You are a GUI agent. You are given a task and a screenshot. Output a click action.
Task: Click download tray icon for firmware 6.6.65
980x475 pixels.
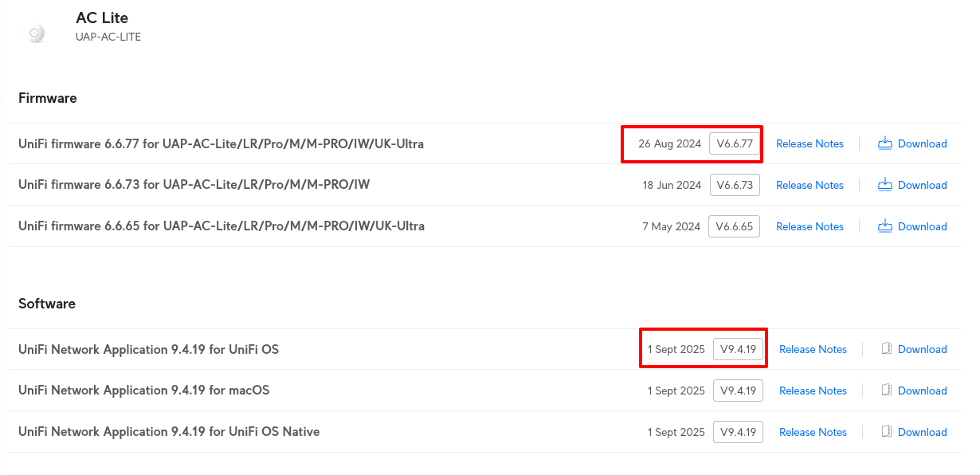pyautogui.click(x=884, y=226)
